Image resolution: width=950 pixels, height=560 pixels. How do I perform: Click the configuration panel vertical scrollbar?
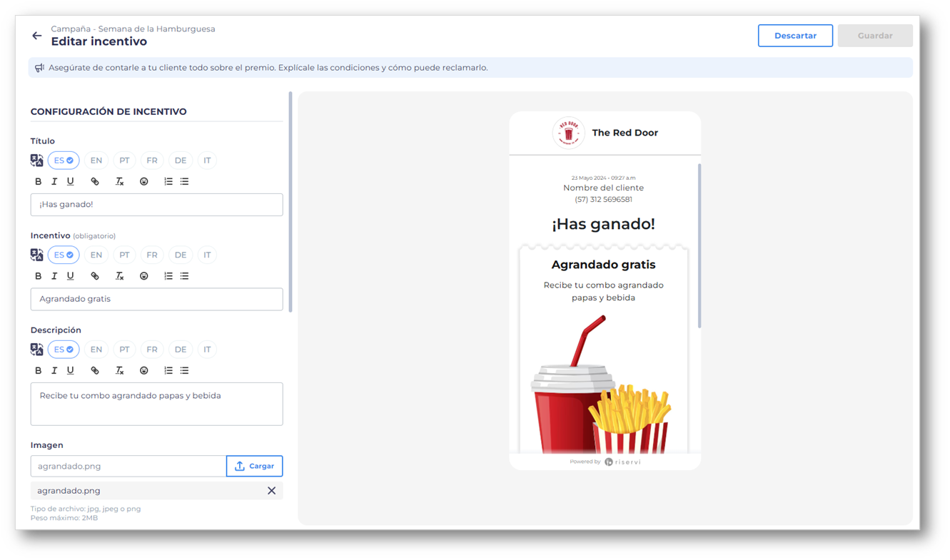(x=290, y=202)
